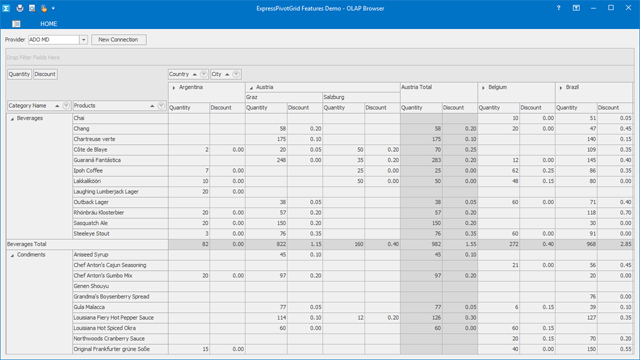This screenshot has width=640, height=360.
Task: Select the Steeleye Stout product row
Action: pyautogui.click(x=120, y=233)
